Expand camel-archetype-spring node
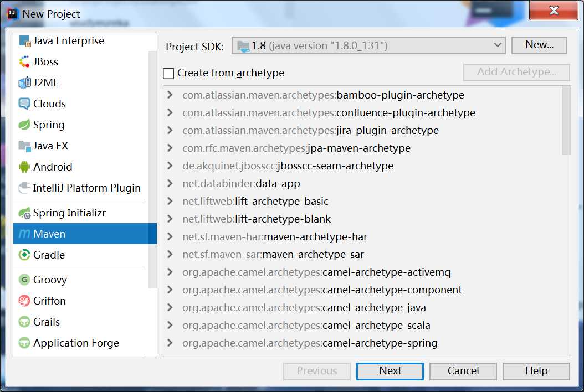The image size is (584, 392). pos(170,343)
